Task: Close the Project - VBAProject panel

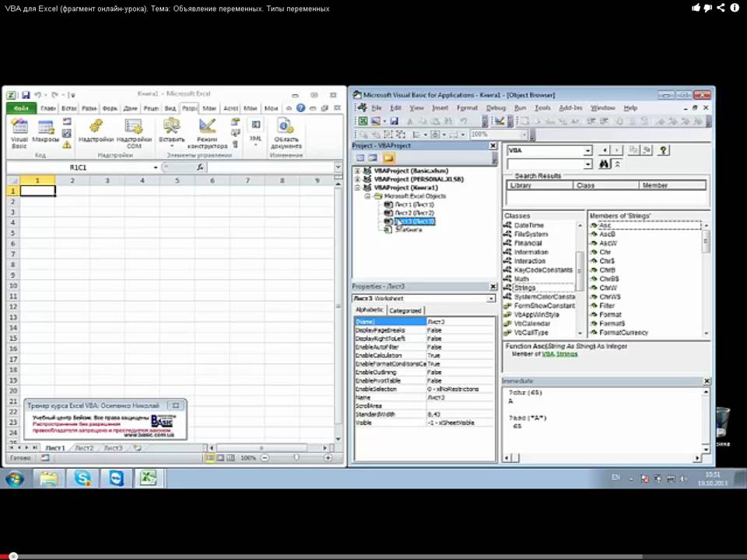Action: (x=493, y=145)
